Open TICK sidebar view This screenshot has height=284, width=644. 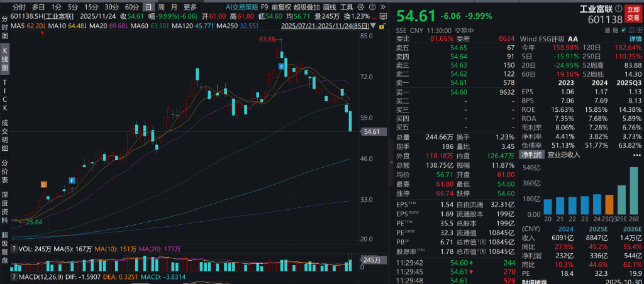[x=5, y=96]
